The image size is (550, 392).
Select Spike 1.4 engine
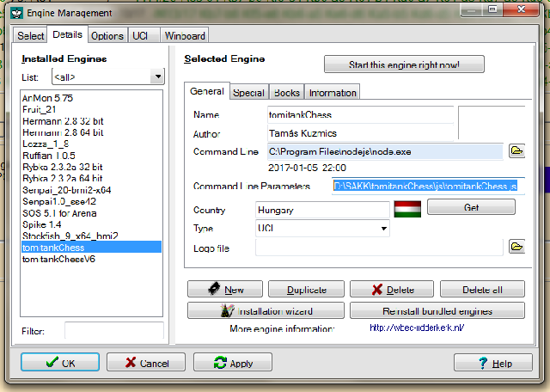click(91, 224)
